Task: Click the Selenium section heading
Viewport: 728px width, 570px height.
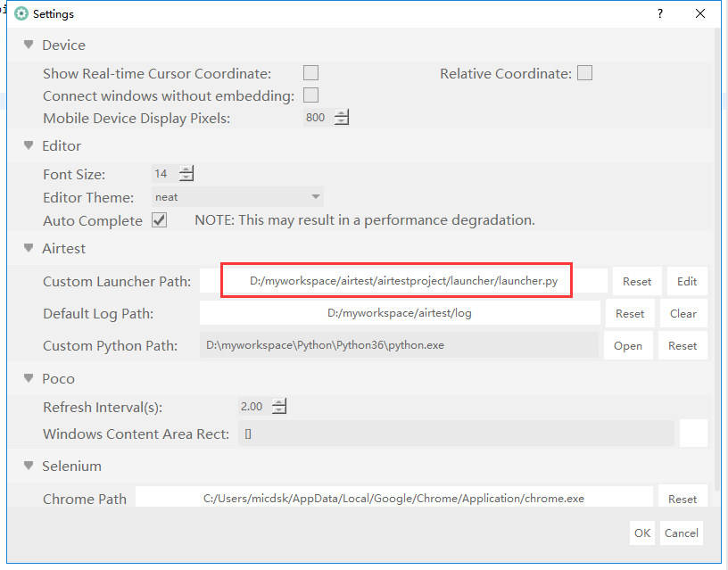Action: tap(71, 466)
